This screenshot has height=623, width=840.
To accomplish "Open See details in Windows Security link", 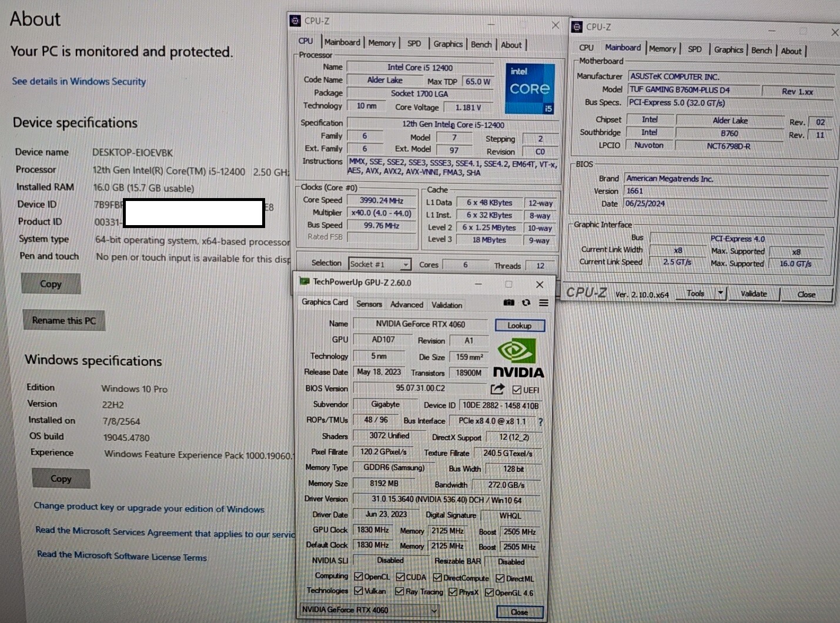I will pos(79,81).
